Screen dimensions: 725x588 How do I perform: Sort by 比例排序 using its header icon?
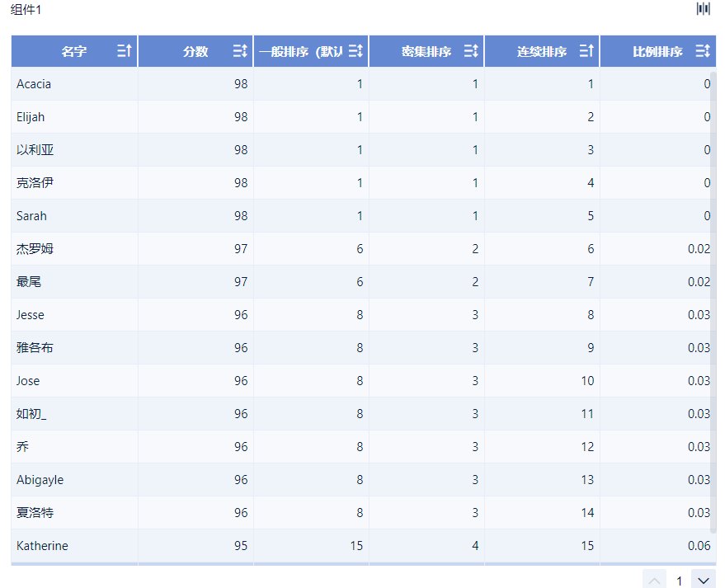tap(703, 51)
